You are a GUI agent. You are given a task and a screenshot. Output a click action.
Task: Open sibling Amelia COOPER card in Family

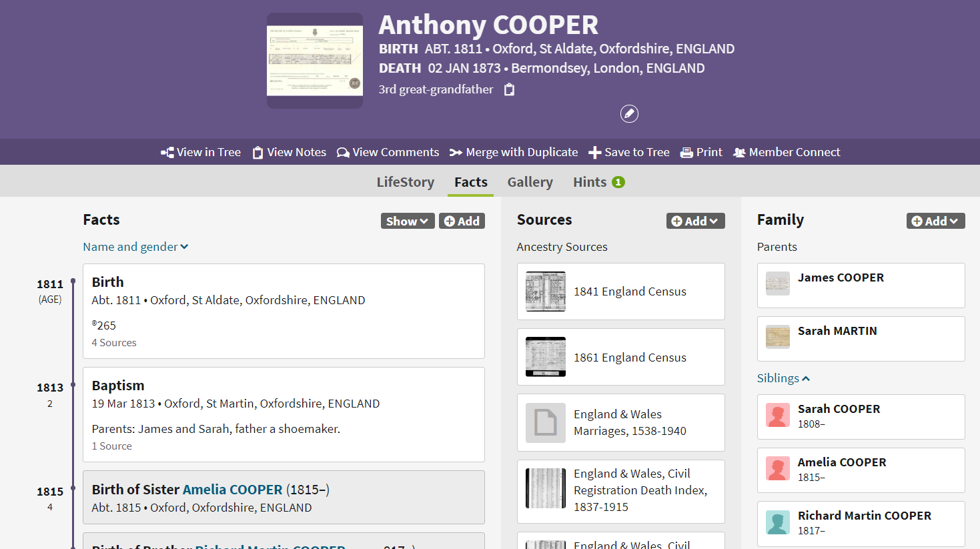pos(861,470)
